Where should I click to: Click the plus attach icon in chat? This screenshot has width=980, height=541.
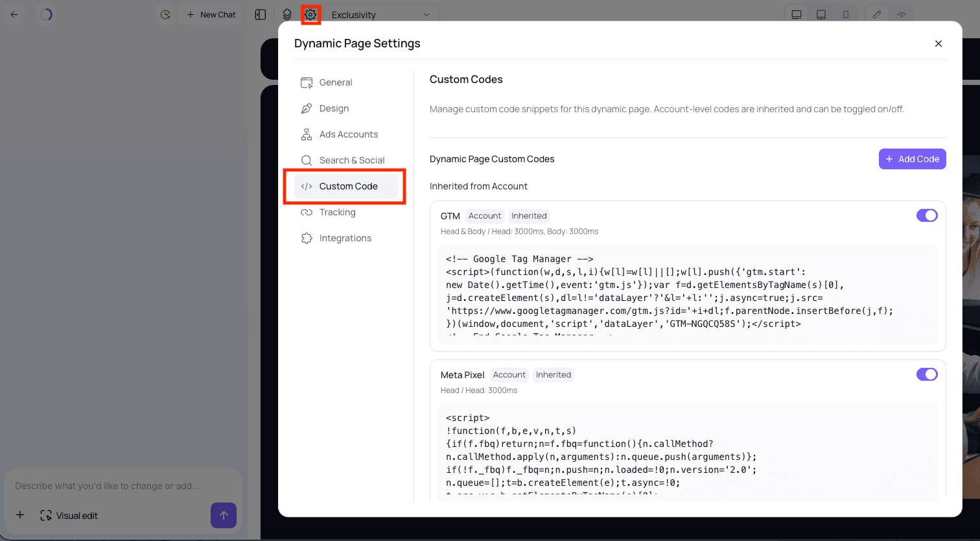[x=20, y=515]
